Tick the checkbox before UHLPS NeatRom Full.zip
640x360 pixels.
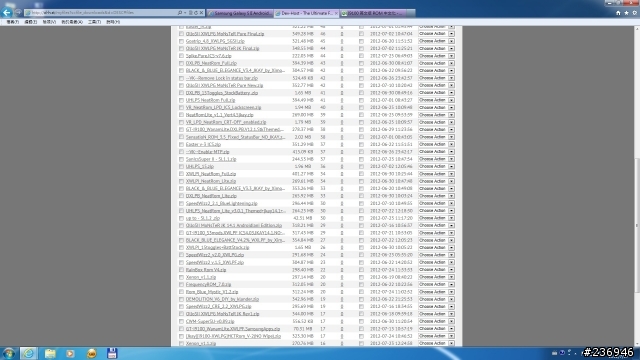click(x=181, y=100)
